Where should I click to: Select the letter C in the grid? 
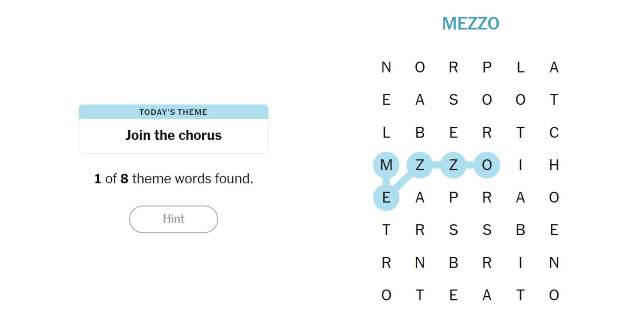click(554, 133)
